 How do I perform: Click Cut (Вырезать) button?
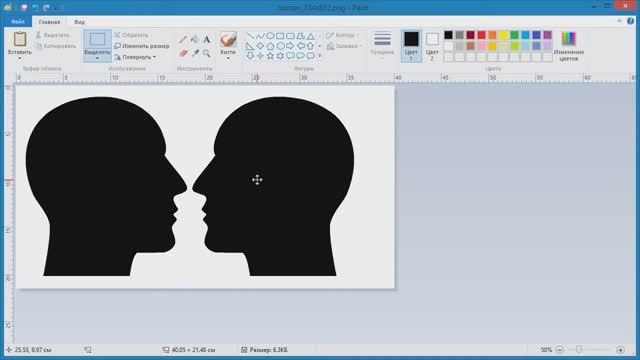pyautogui.click(x=52, y=35)
